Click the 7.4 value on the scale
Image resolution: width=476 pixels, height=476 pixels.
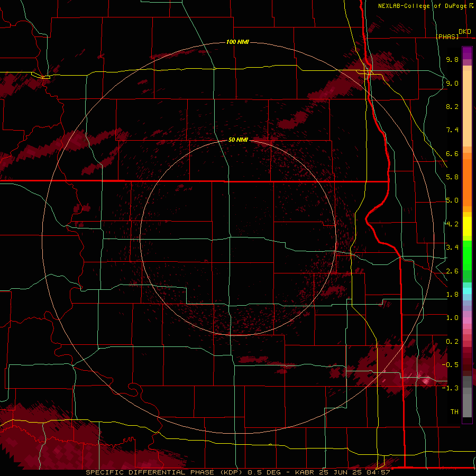452,130
